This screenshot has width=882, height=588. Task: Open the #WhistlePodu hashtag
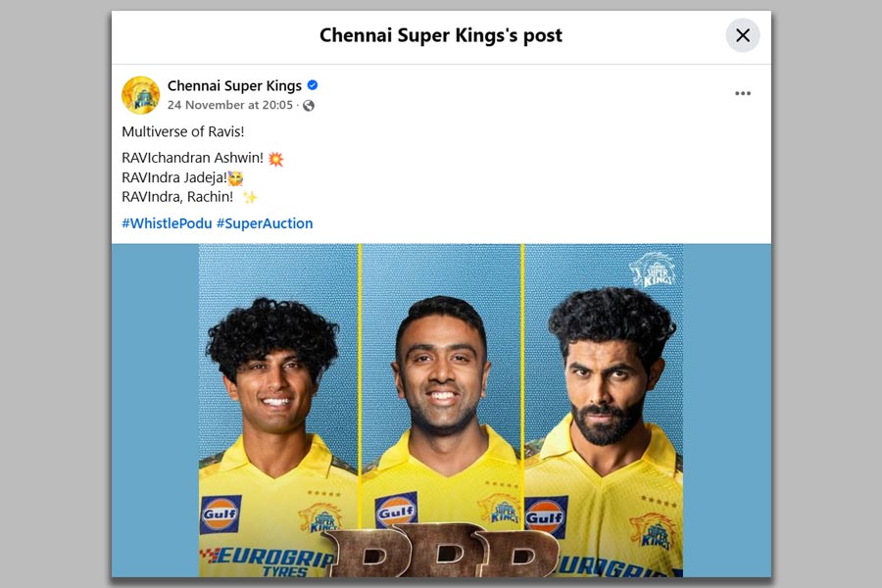(x=167, y=223)
